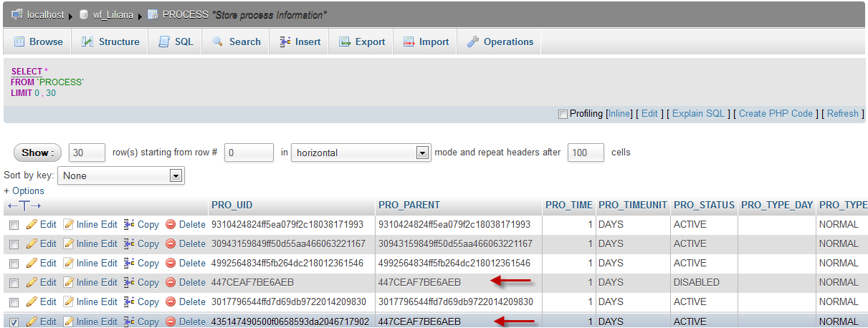Tick checkbox for row 9310424824ff5ea079f2c18038171993
The image size is (868, 328).
pyautogui.click(x=14, y=225)
